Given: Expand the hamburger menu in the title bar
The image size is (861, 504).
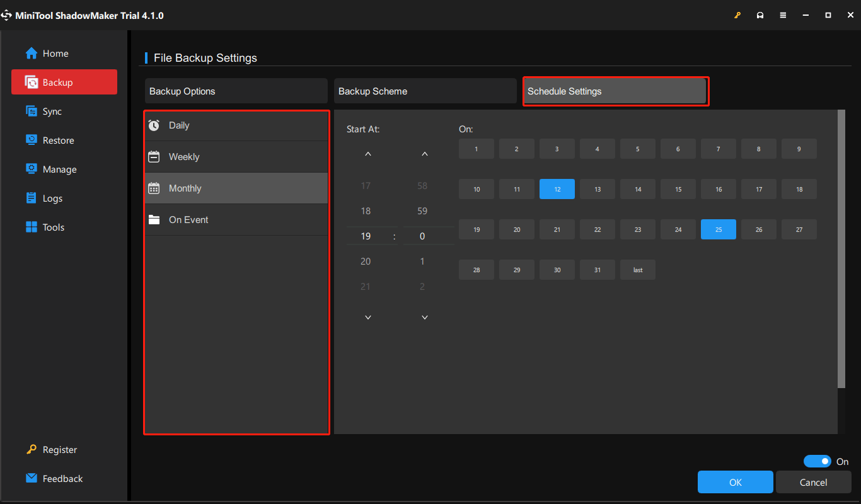Looking at the screenshot, I should pos(783,14).
